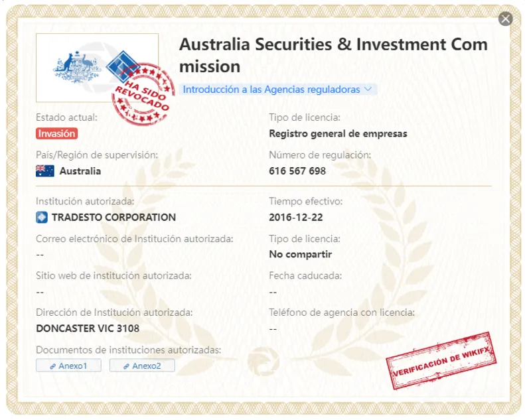This screenshot has height=420, width=525.
Task: Click the TRADESTO CORPORATION institution name
Action: click(113, 217)
